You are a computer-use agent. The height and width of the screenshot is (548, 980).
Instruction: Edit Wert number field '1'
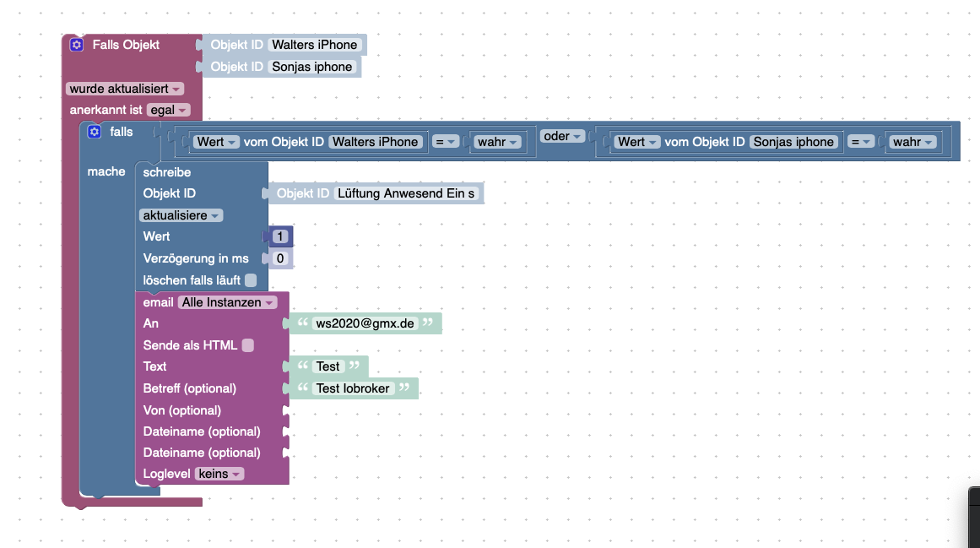(x=280, y=236)
